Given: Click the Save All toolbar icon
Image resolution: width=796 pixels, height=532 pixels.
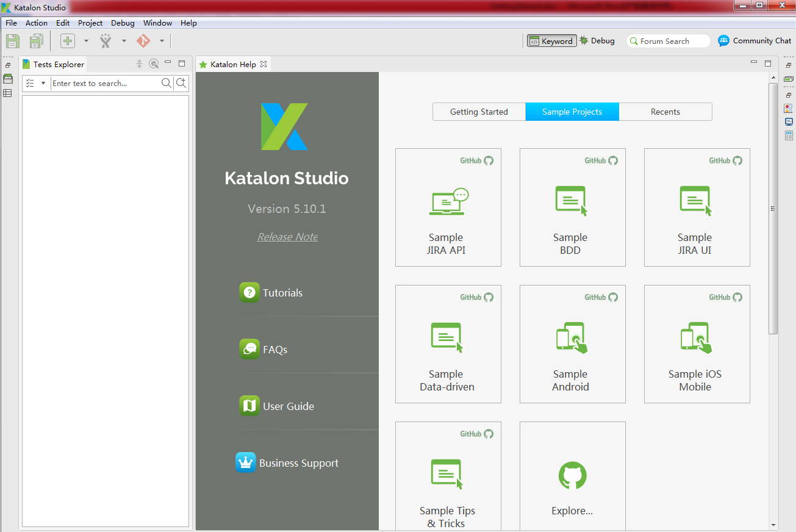Looking at the screenshot, I should tap(37, 41).
